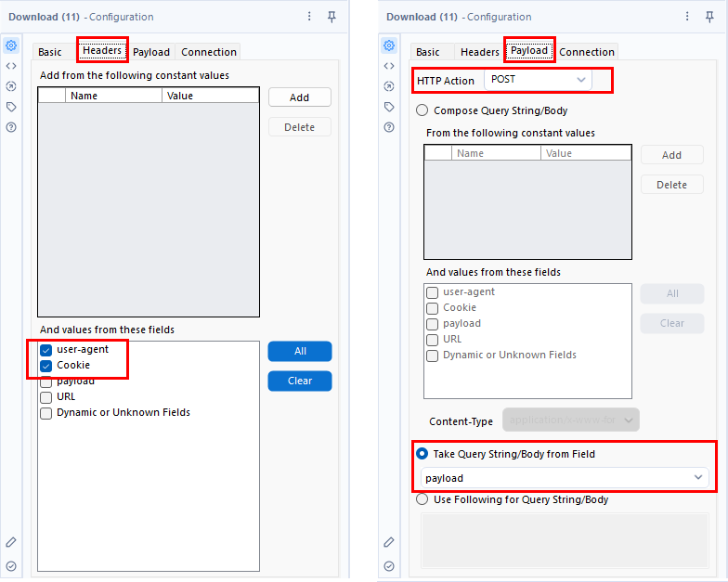Click Add button for payload constants
The height and width of the screenshot is (582, 728).
(672, 155)
